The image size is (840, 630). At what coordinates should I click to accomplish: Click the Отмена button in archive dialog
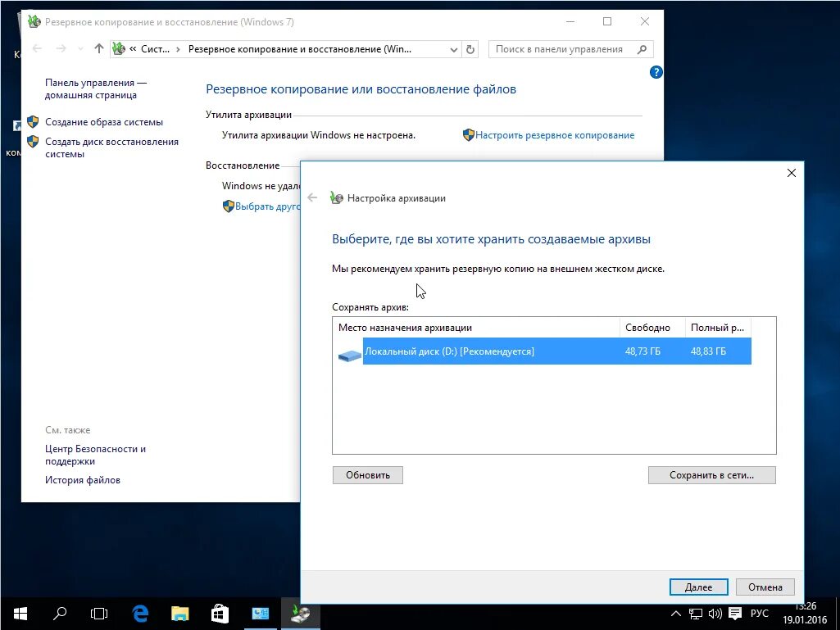[765, 587]
